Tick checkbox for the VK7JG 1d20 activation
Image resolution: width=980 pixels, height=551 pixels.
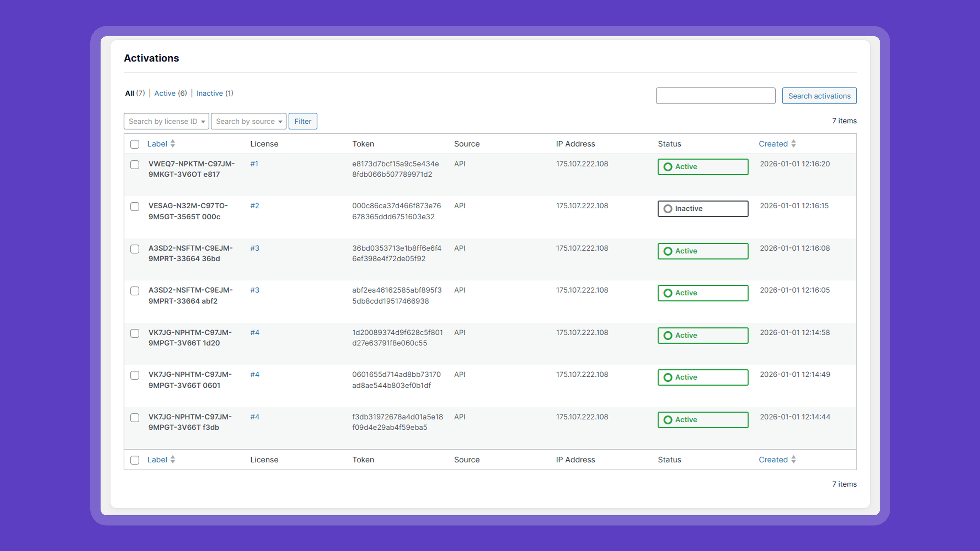135,333
